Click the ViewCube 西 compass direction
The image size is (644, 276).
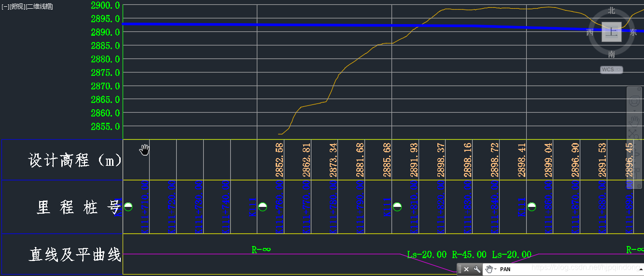click(x=590, y=32)
